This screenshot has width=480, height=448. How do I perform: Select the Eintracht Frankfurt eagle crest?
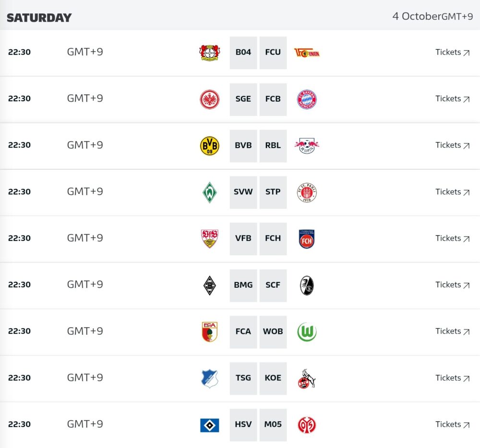pos(210,99)
